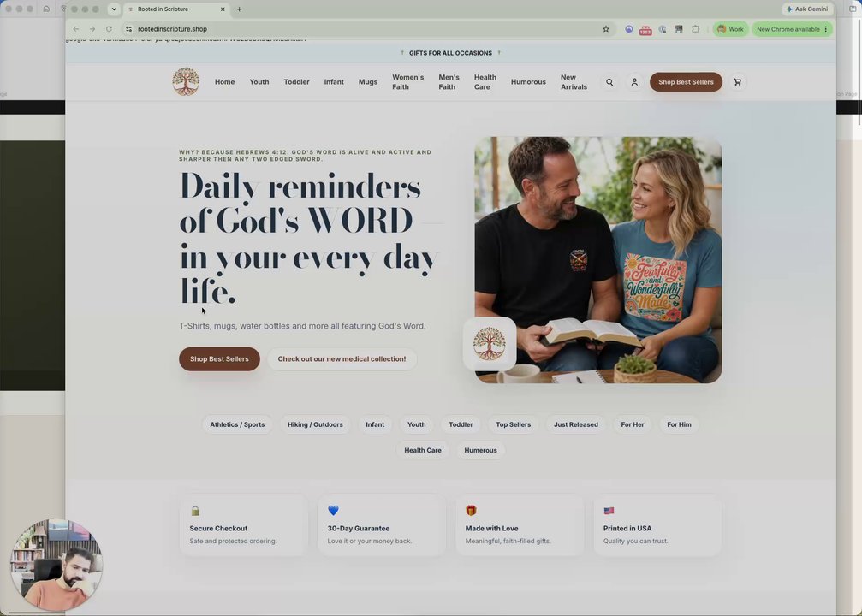
Task: Click hero Shop Best Sellers button
Action: tap(219, 358)
